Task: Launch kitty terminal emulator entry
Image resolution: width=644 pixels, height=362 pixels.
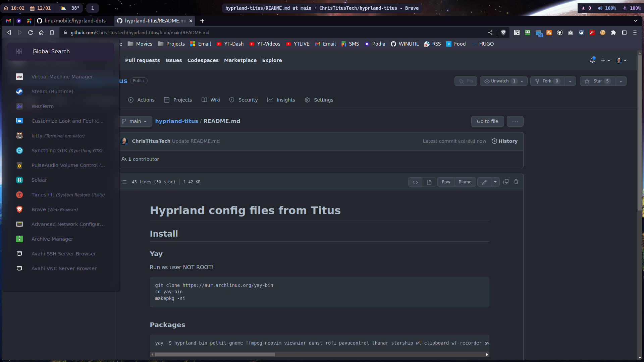Action: [60, 136]
